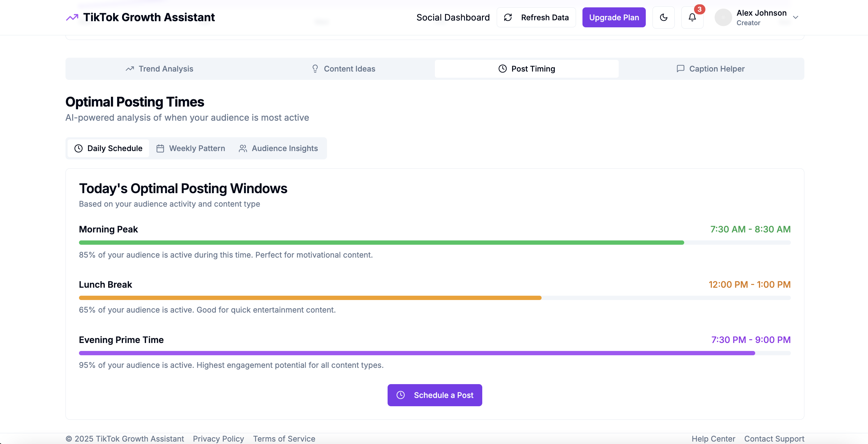
Task: Click the clock icon beside Daily Schedule
Action: [x=78, y=148]
